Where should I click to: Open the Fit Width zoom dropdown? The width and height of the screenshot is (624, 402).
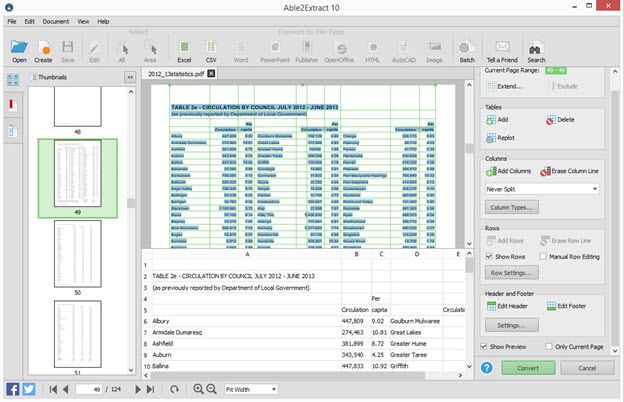click(x=251, y=389)
